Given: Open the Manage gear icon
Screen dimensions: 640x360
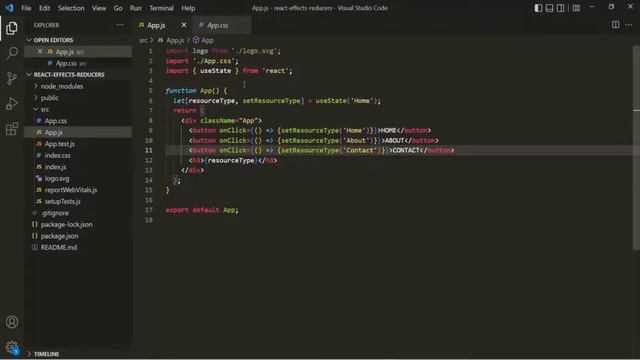Looking at the screenshot, I should pos(12,347).
